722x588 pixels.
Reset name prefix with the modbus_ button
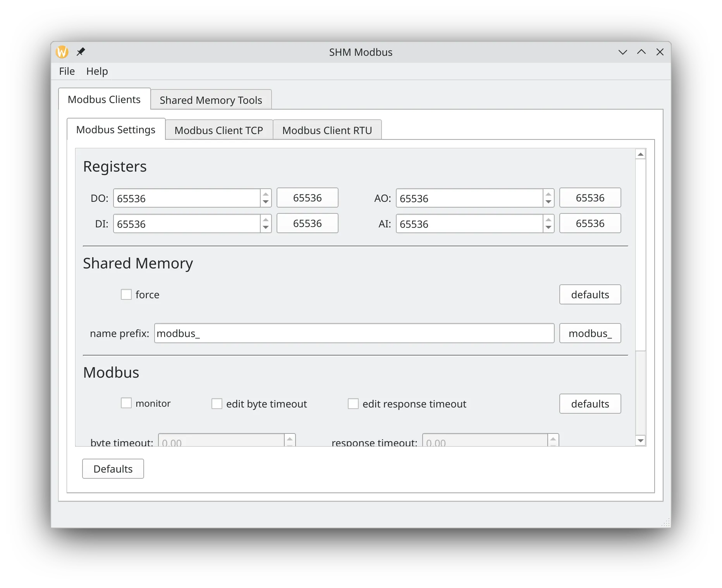tap(590, 333)
